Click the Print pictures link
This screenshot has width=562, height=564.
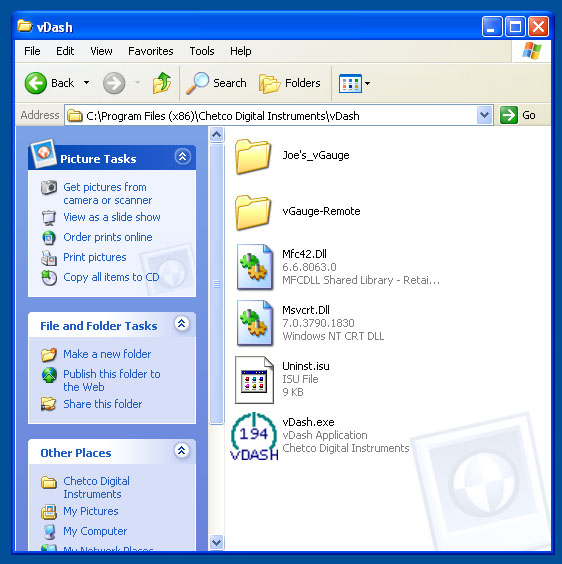click(95, 258)
